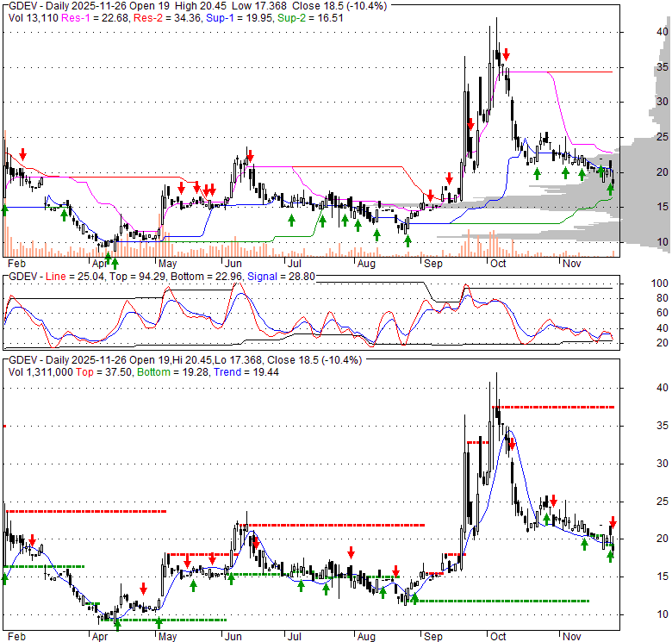Click the '80' level on oscillator axis
Image resolution: width=672 pixels, height=642 pixels.
663,298
